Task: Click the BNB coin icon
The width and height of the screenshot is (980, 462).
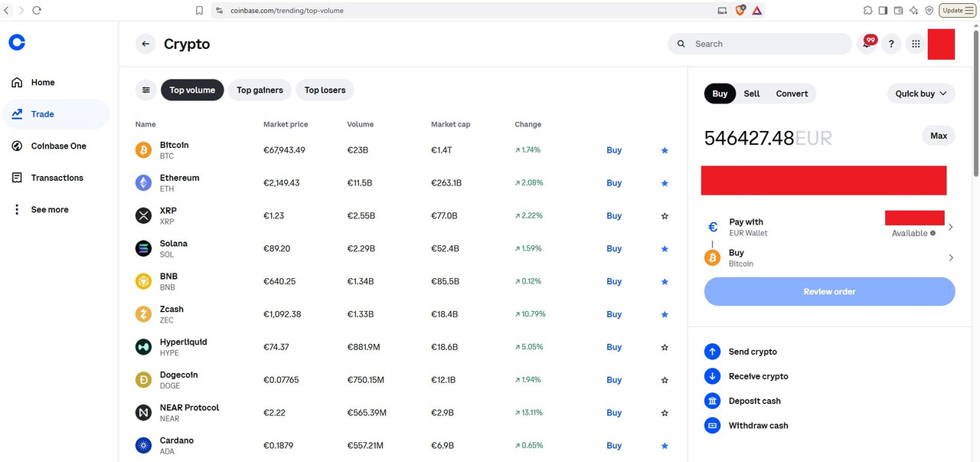Action: [x=143, y=281]
